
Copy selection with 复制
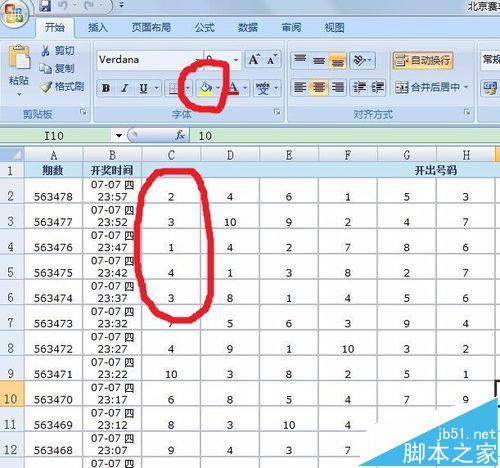click(x=57, y=68)
